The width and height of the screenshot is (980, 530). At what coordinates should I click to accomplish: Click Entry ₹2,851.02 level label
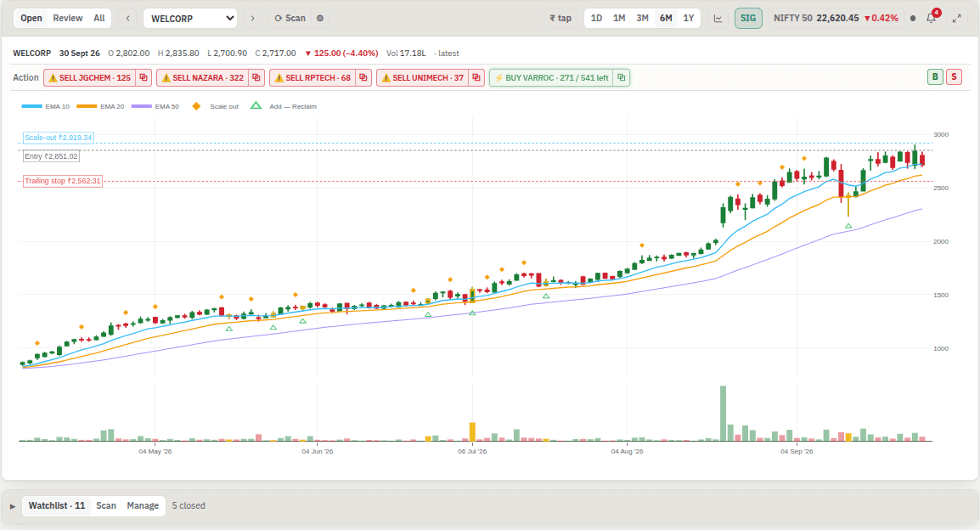(x=51, y=156)
